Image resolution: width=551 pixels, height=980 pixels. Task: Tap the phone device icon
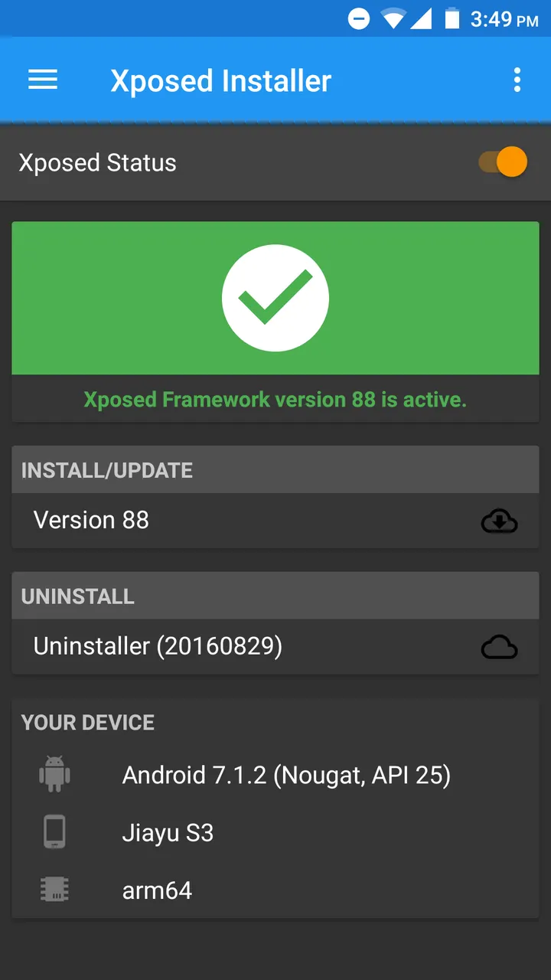click(54, 832)
